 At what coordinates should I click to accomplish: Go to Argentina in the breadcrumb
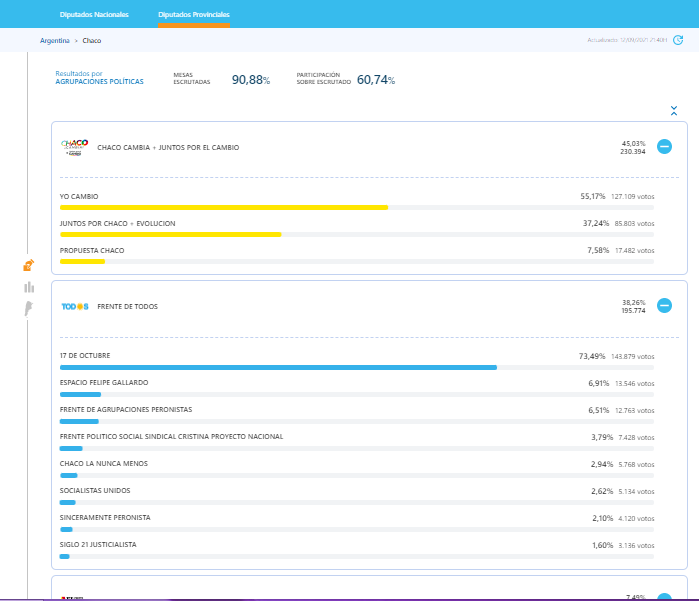(x=55, y=41)
